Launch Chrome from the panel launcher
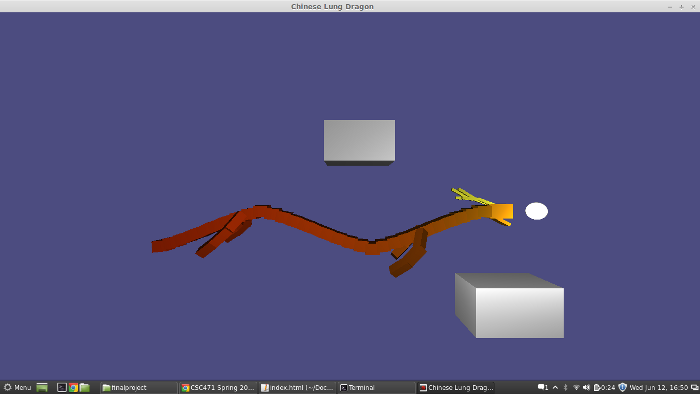Screen dimensions: 700x394 pyautogui.click(x=73, y=387)
